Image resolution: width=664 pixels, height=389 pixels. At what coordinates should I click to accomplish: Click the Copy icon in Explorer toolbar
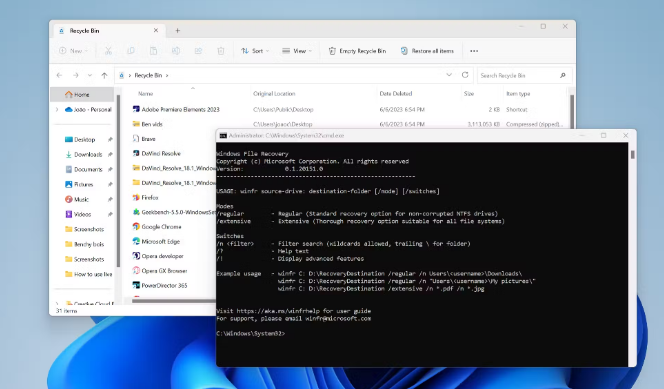click(x=131, y=51)
